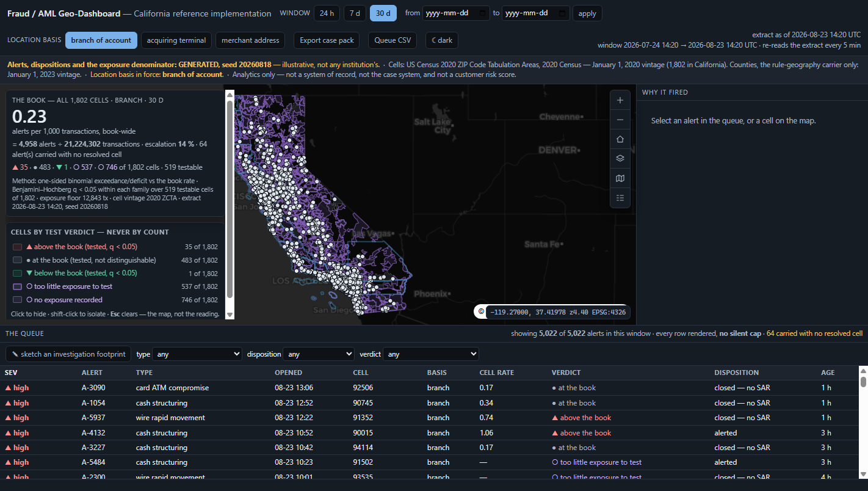Toggle the map legend list icon
The width and height of the screenshot is (868, 491).
coord(620,198)
